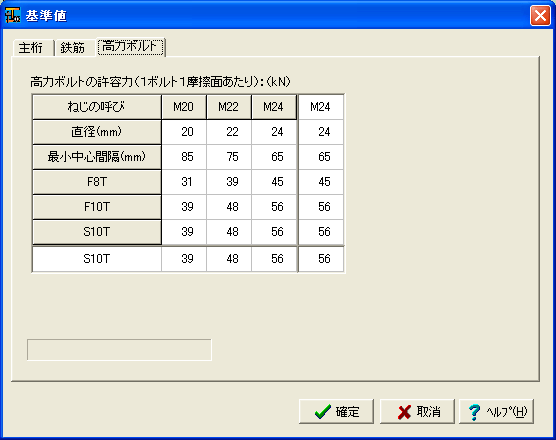Close the 基準値 dialog window

point(540,16)
